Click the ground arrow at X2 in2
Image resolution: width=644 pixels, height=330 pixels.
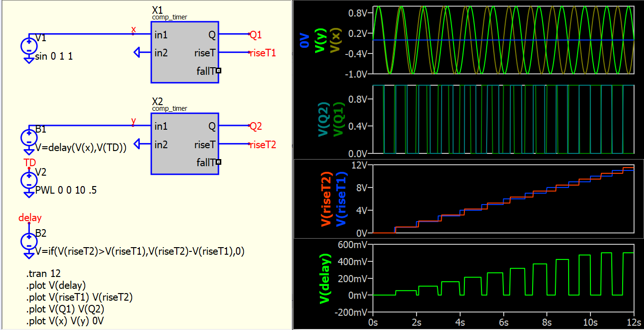[137, 143]
